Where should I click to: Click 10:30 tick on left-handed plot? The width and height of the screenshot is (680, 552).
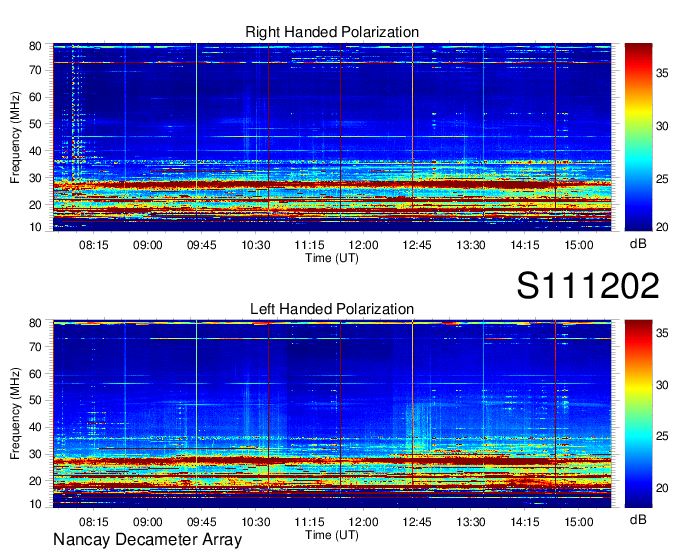[255, 521]
